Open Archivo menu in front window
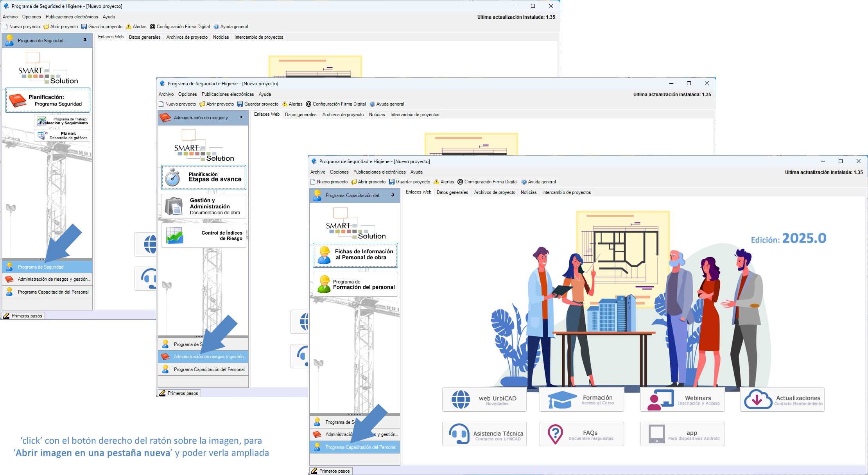The width and height of the screenshot is (868, 475). [x=318, y=172]
